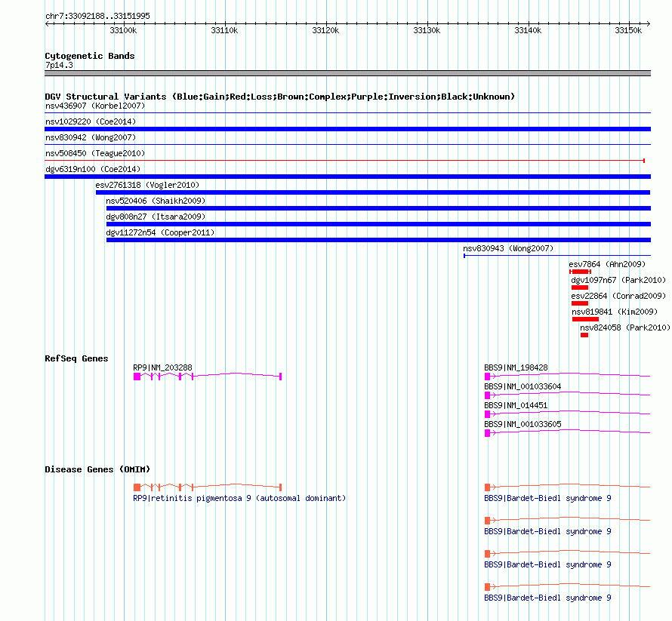Image resolution: width=672 pixels, height=621 pixels.
Task: Open variant nsv508450 (Teague2010)
Action: (95, 153)
